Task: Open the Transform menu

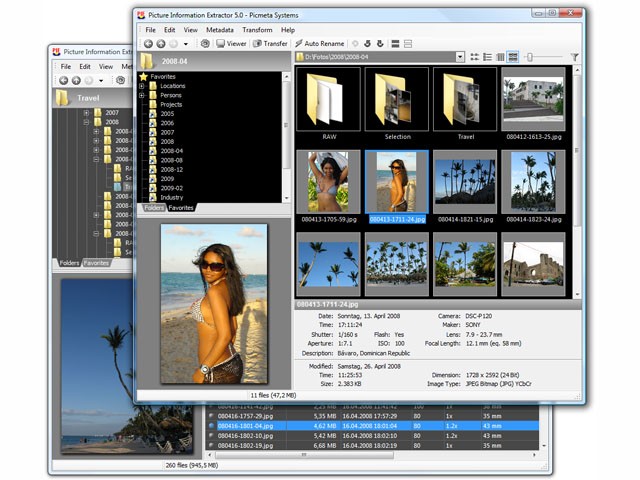Action: 257,30
